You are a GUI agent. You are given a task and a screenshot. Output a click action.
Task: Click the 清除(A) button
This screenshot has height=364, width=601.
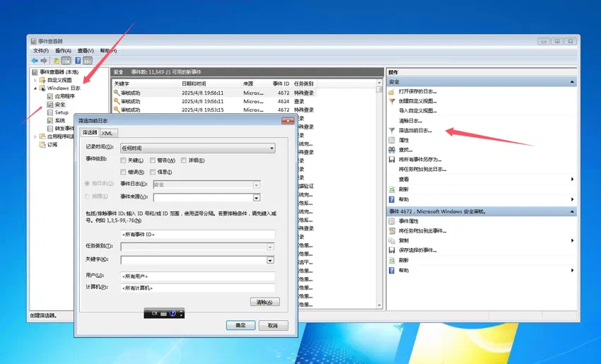265,302
